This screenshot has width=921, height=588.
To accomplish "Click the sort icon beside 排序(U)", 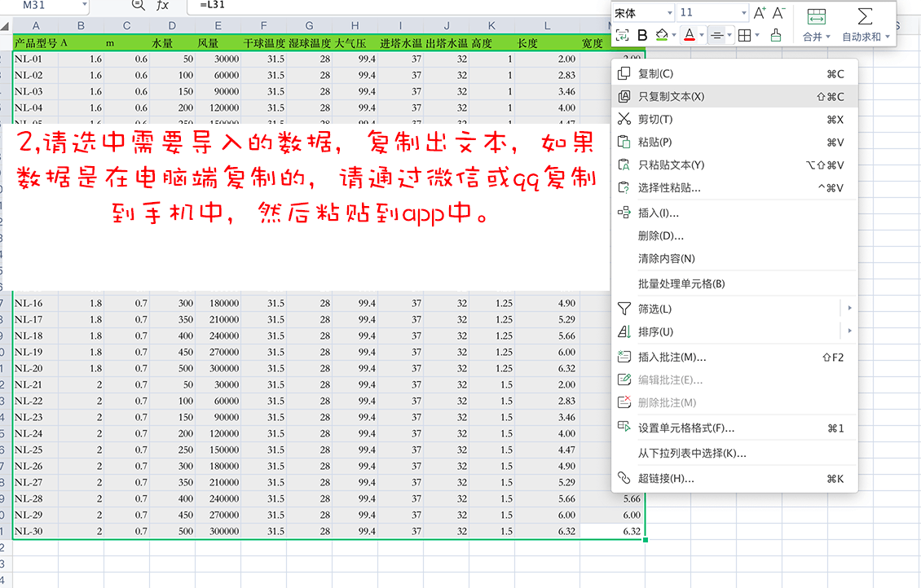I will pos(624,331).
